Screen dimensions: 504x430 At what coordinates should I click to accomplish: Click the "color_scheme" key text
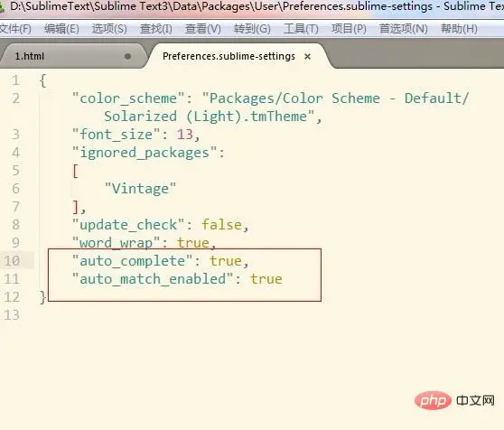click(128, 98)
